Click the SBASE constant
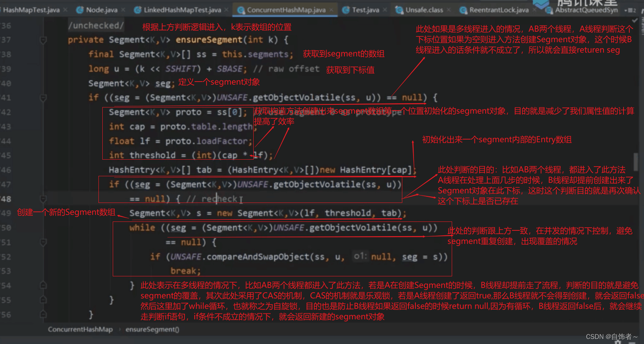Screen dimensions: 644x344 (229, 69)
